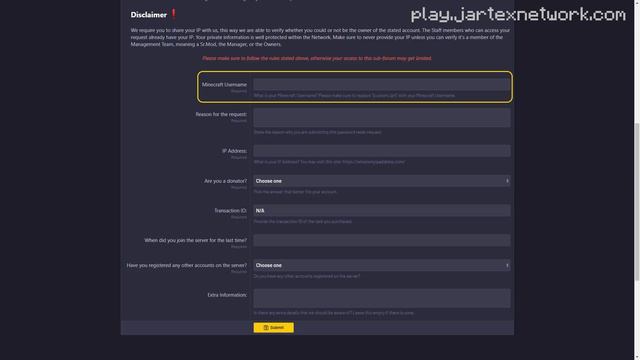Submit the password reset form

tap(273, 328)
